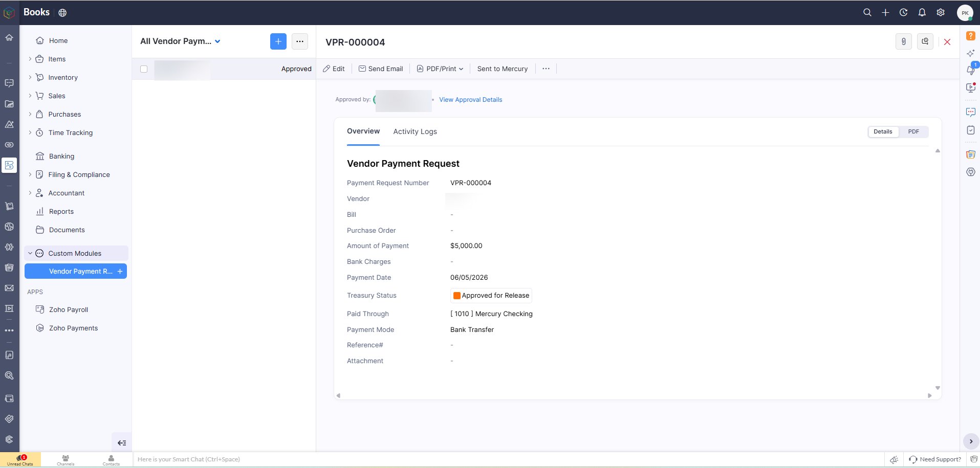Click Sent to Mercury button

point(503,69)
